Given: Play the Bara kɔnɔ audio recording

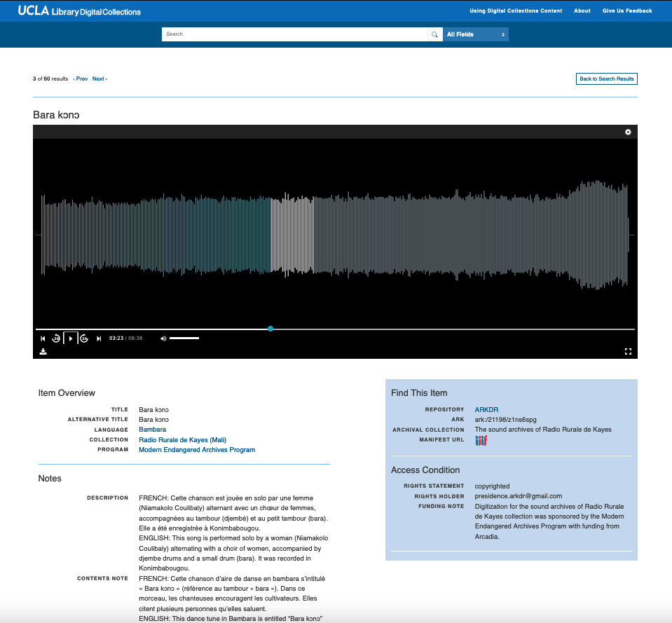Looking at the screenshot, I should pyautogui.click(x=71, y=338).
